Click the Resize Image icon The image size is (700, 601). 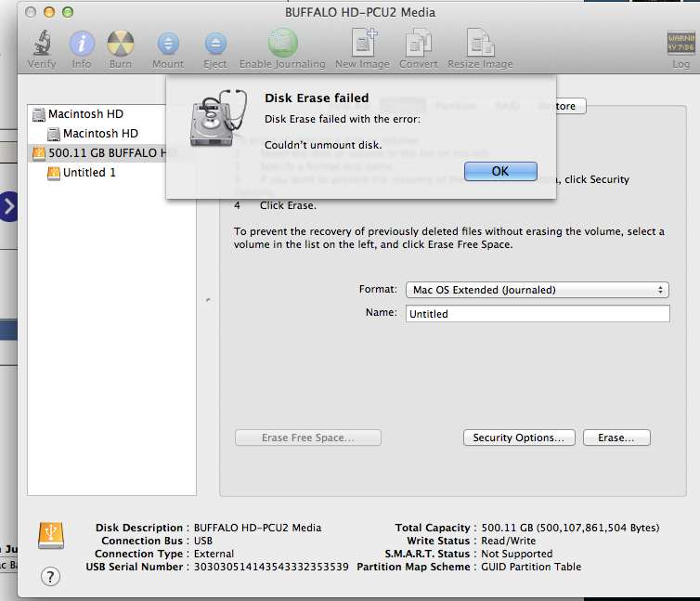(x=480, y=43)
